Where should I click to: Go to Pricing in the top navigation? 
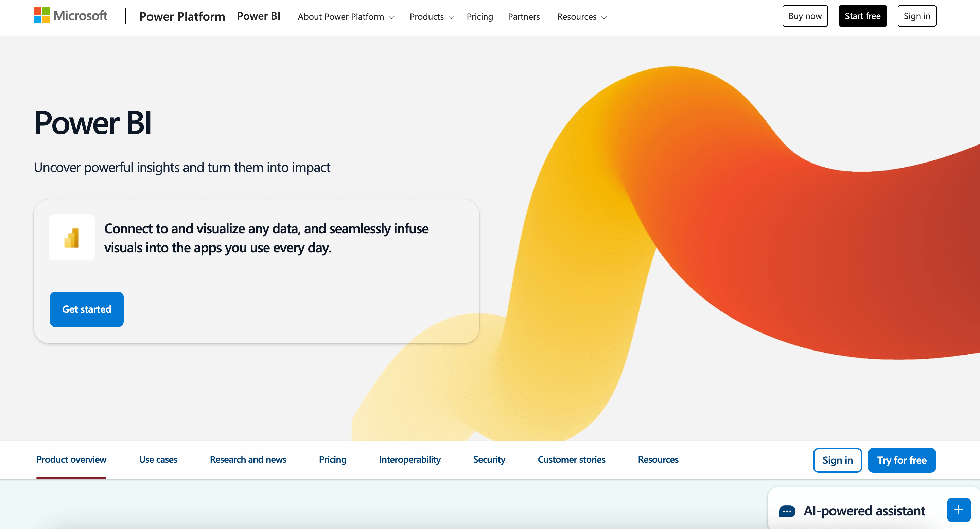[x=479, y=17]
